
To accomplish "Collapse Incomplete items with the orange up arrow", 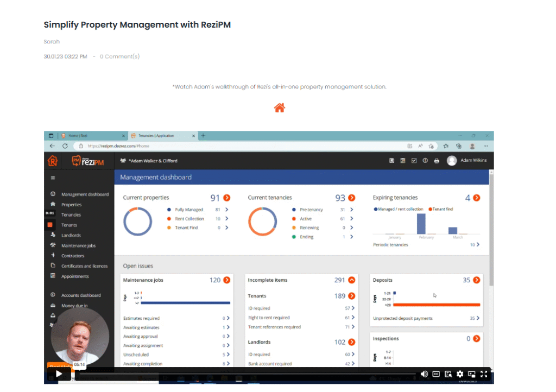I will pyautogui.click(x=352, y=280).
